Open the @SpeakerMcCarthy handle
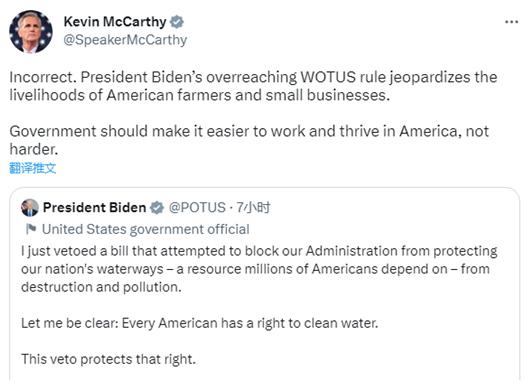Viewport: 525px width, 382px height. (125, 40)
